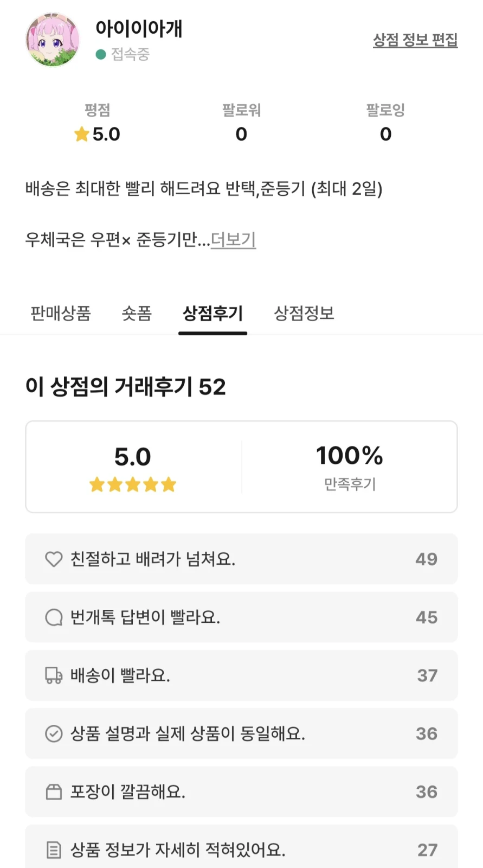483x868 pixels.
Task: Click the five-star rating row in the review summary
Action: click(133, 484)
